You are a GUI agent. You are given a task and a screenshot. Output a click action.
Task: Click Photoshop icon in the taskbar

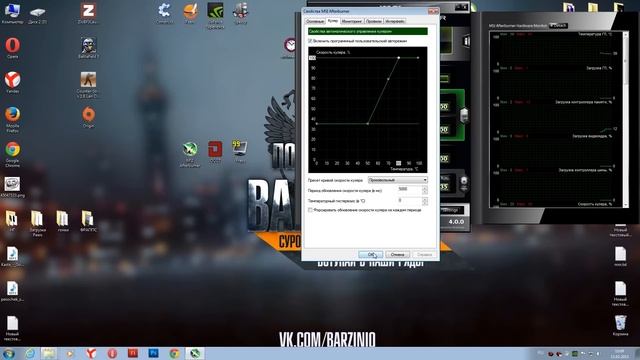click(153, 353)
